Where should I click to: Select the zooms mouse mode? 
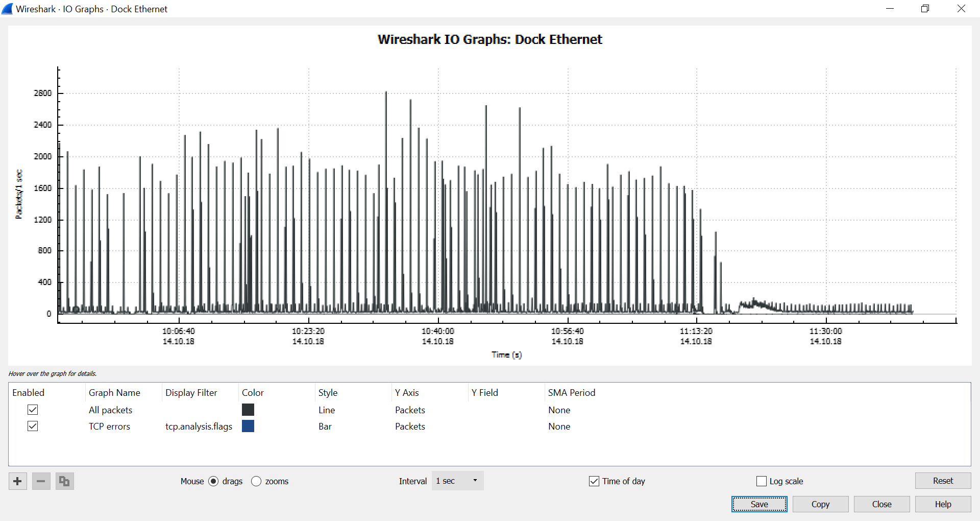[256, 481]
